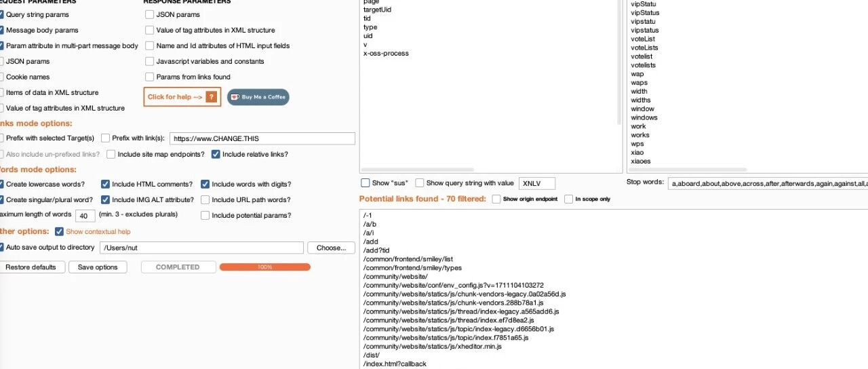Enable Name and Id attributes of HTML input fields
This screenshot has width=868, height=369.
pos(149,45)
